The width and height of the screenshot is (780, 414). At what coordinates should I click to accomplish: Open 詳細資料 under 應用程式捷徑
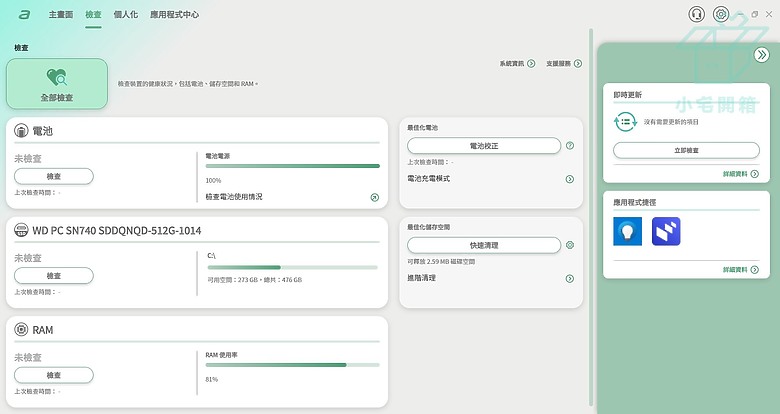[x=741, y=270]
